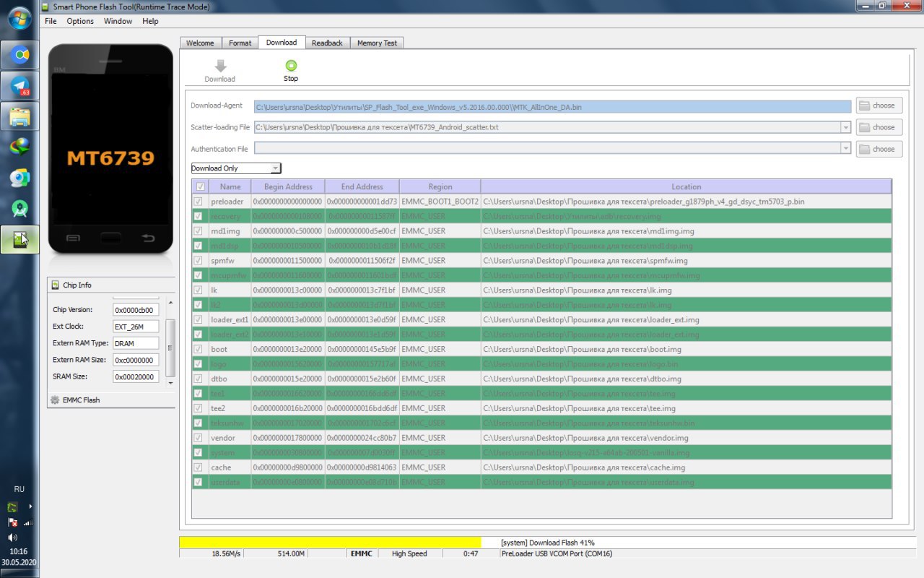Switch to the Format tab
This screenshot has height=578, width=924.
click(240, 43)
